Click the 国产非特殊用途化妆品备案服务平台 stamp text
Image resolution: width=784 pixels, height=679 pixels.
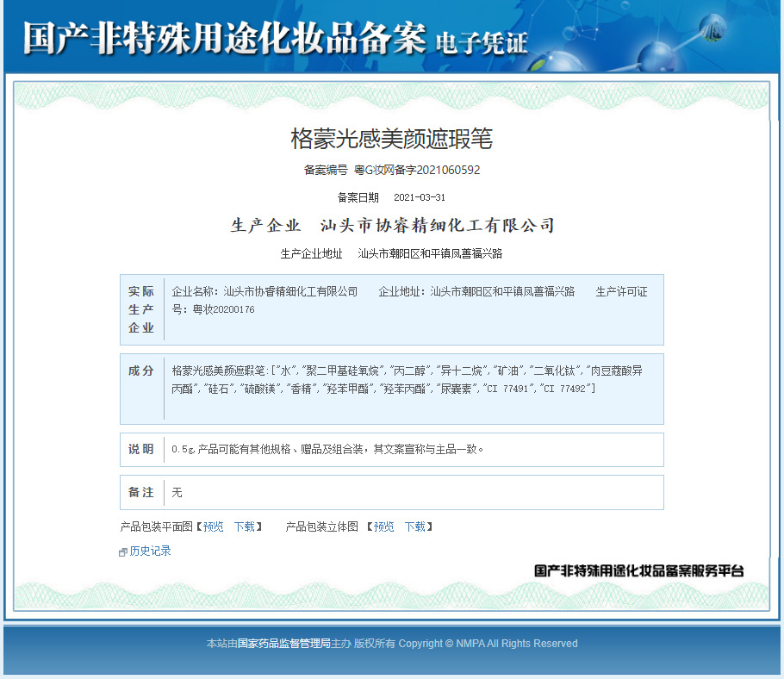point(639,570)
